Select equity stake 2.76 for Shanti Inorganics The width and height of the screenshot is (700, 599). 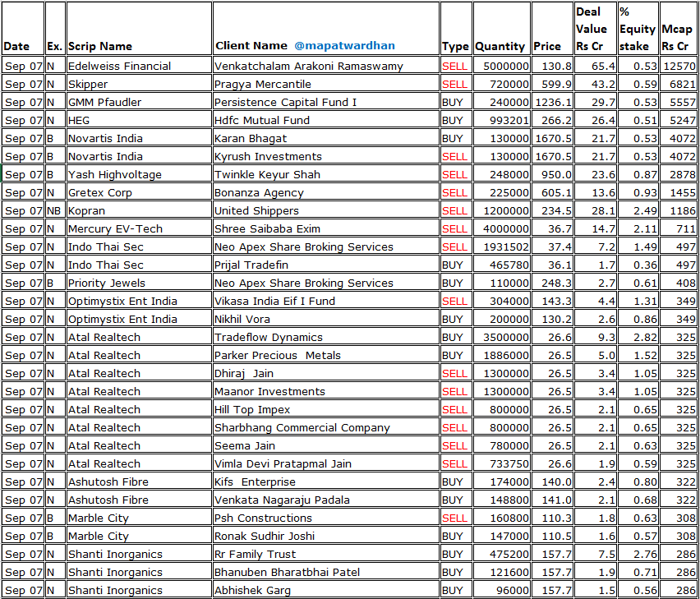[x=638, y=554]
